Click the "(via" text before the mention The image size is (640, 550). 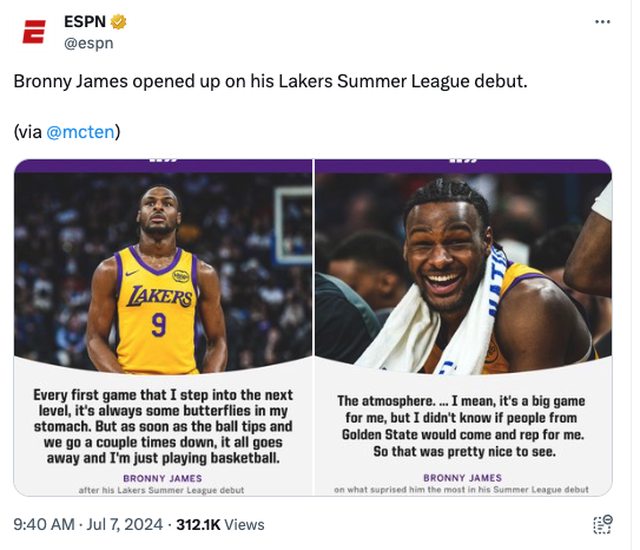coord(27,130)
